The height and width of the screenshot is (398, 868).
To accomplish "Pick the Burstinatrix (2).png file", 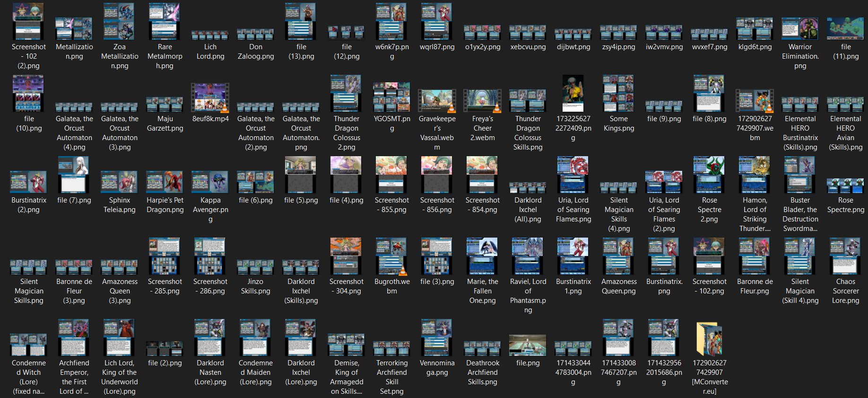I will click(28, 182).
